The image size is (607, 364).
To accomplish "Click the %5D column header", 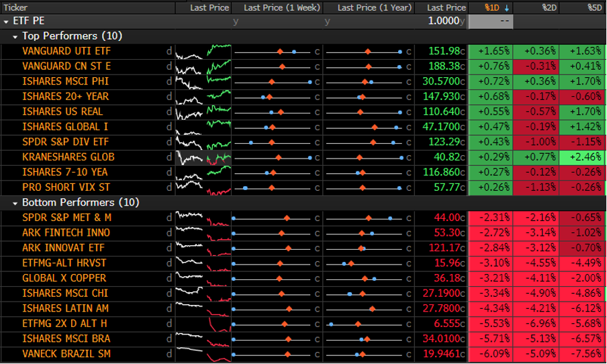I will pos(594,7).
